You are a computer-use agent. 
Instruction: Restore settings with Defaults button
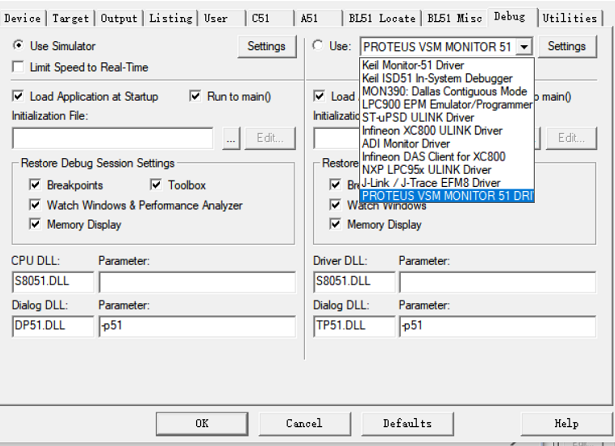coord(407,423)
